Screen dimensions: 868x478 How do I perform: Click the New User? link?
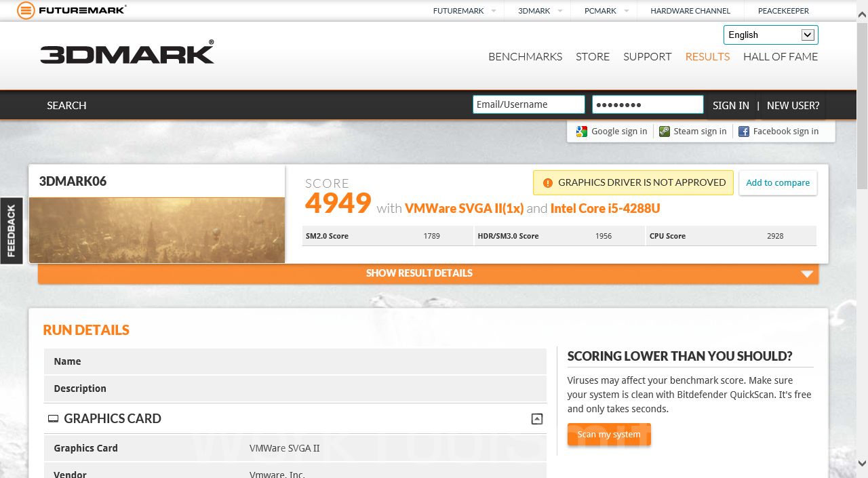coord(793,106)
